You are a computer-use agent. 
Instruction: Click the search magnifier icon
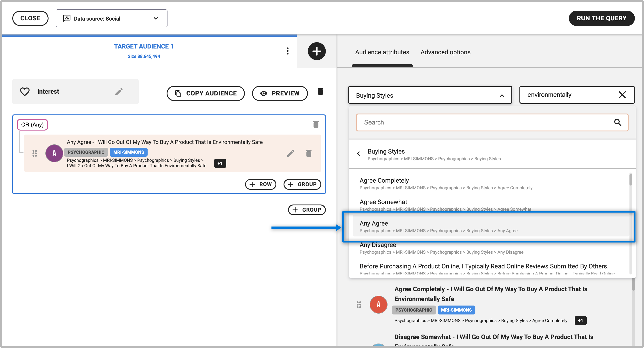(617, 122)
